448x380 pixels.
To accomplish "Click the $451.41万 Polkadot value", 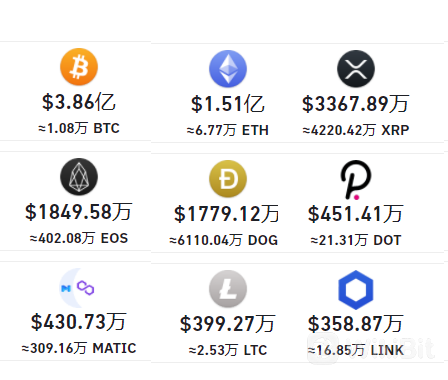I will point(356,214).
